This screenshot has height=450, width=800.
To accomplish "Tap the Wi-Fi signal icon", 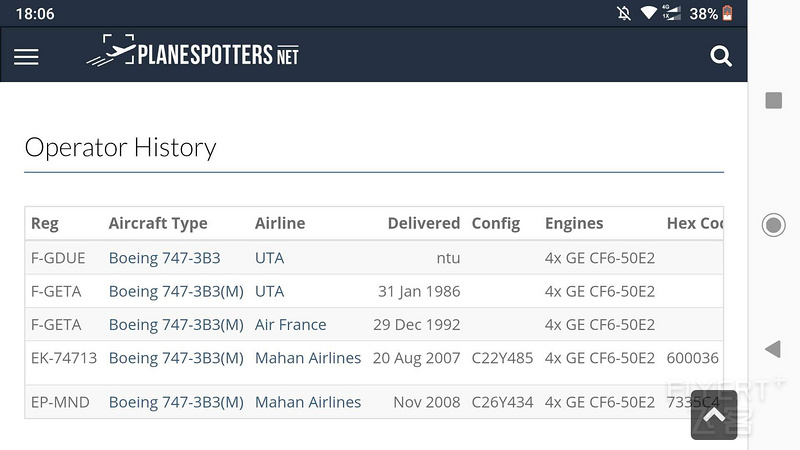I will 648,13.
